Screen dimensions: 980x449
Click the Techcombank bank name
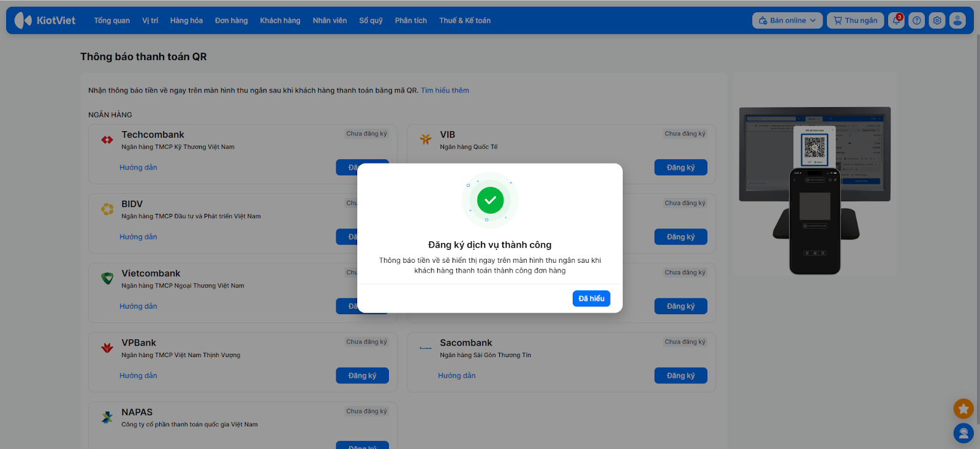(x=153, y=135)
